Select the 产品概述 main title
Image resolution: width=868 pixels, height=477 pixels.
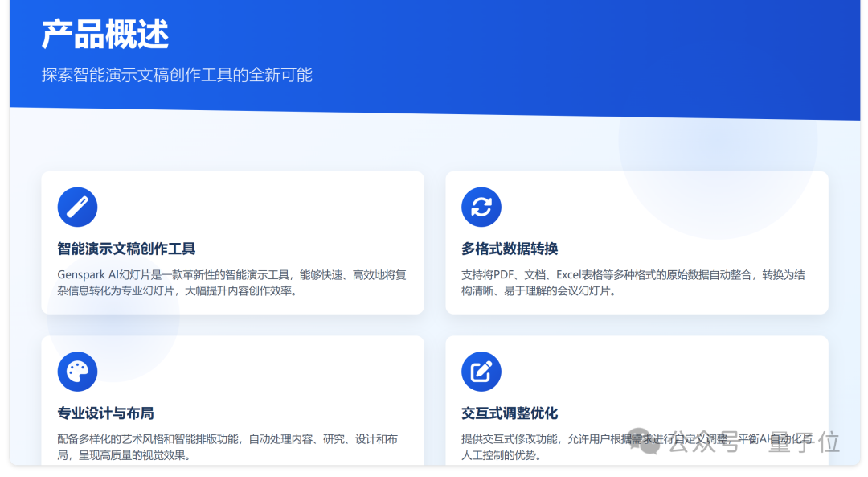(104, 34)
